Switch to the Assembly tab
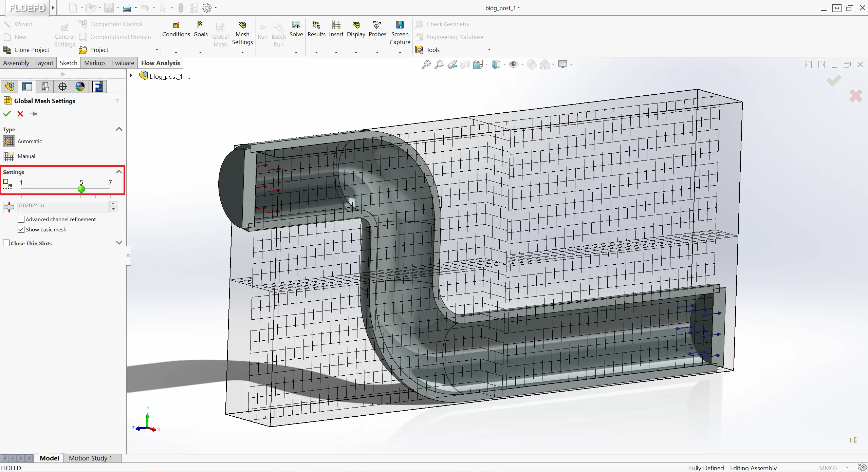Screen dimensions: 868x472 16,63
